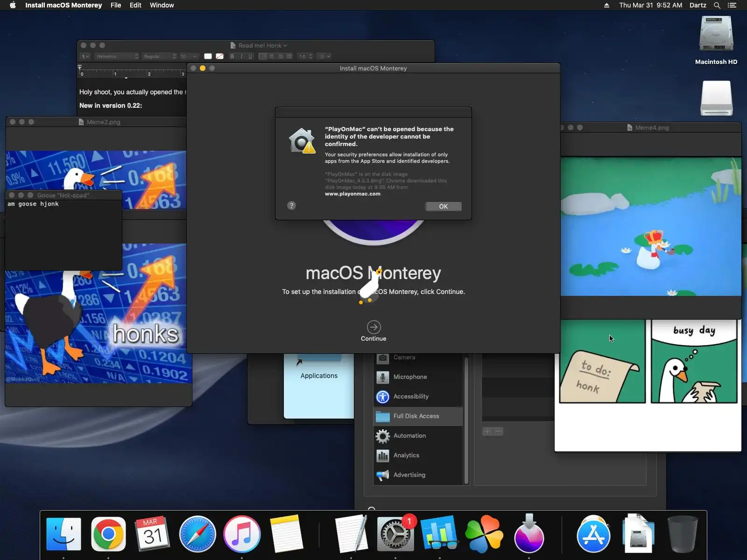Launch Safari from the Dock
Viewport: 747px width, 560px height.
(197, 534)
